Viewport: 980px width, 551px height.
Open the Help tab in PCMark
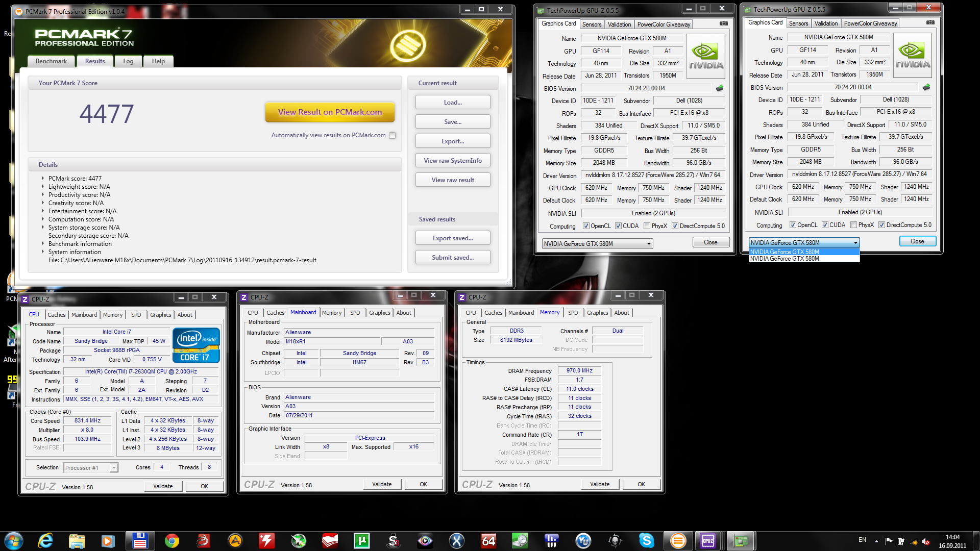click(x=158, y=61)
